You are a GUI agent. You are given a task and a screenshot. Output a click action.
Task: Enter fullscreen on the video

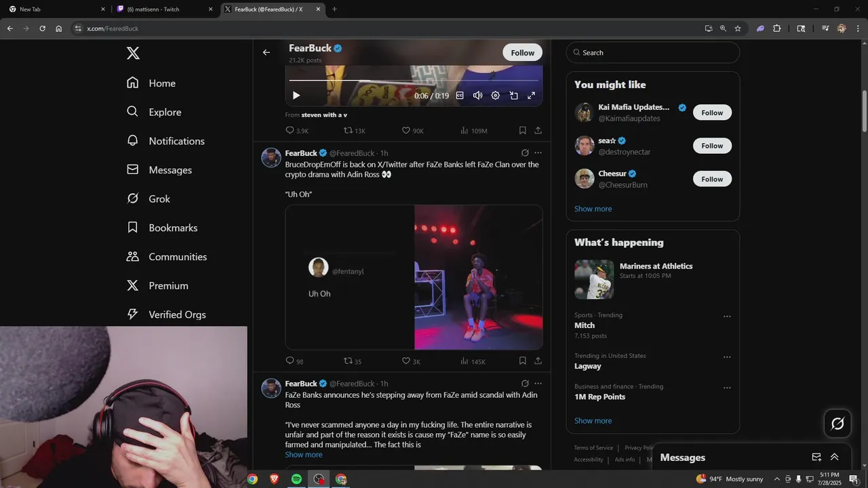tap(532, 96)
